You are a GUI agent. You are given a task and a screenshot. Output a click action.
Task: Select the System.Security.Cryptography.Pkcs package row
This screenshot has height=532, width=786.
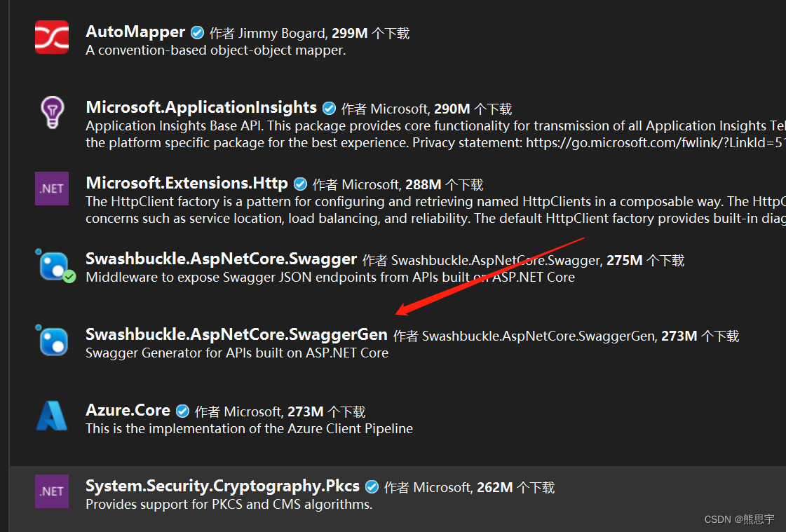(x=398, y=494)
